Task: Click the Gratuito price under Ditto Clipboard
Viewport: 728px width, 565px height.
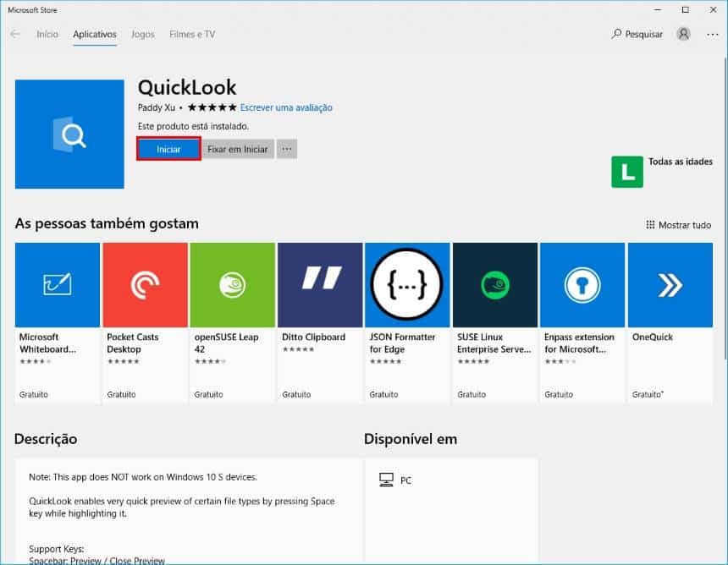Action: click(x=296, y=394)
